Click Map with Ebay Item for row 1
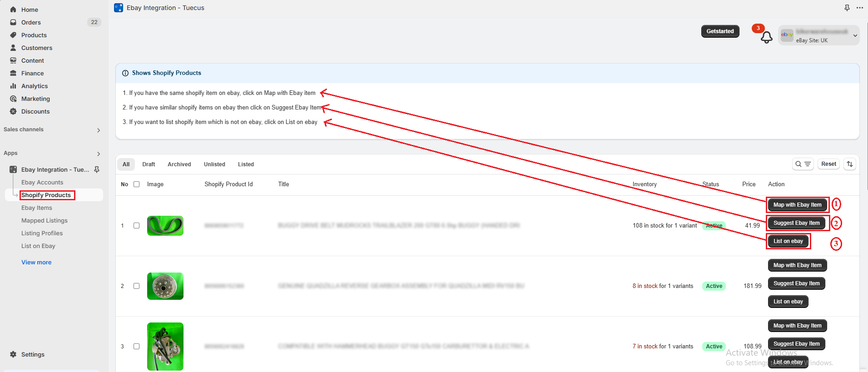This screenshot has width=868, height=372. (797, 205)
